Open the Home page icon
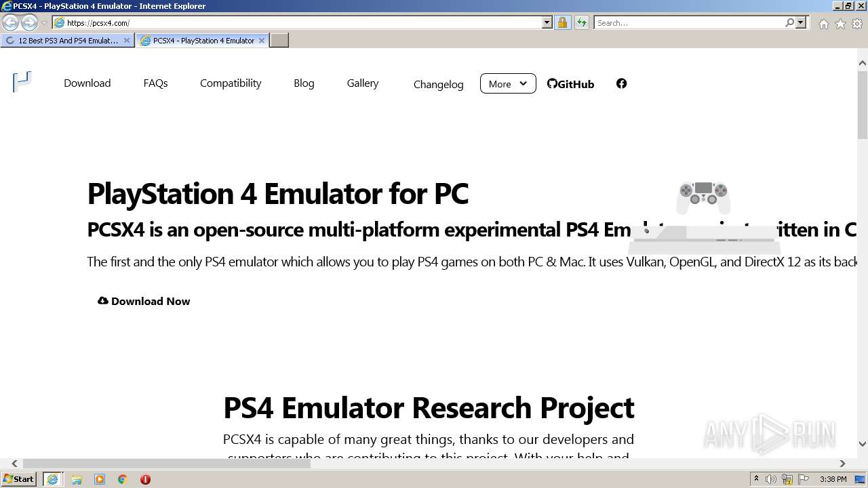The height and width of the screenshot is (488, 868). click(x=823, y=24)
